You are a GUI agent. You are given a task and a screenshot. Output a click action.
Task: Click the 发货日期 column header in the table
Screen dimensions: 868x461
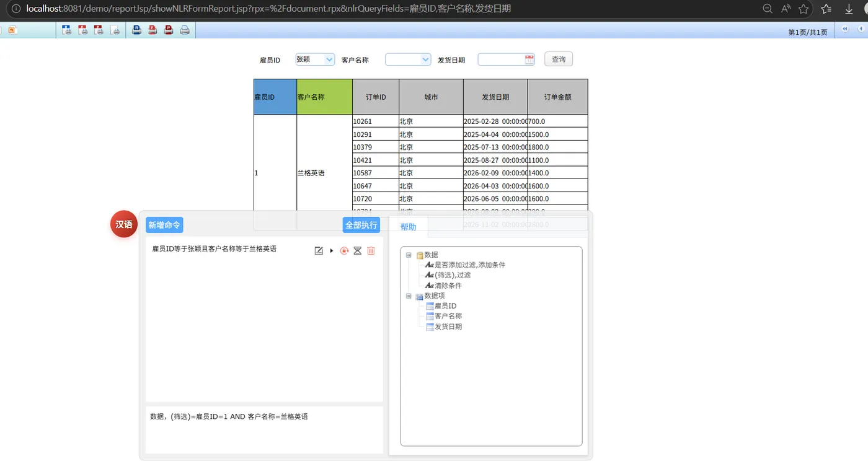click(495, 97)
